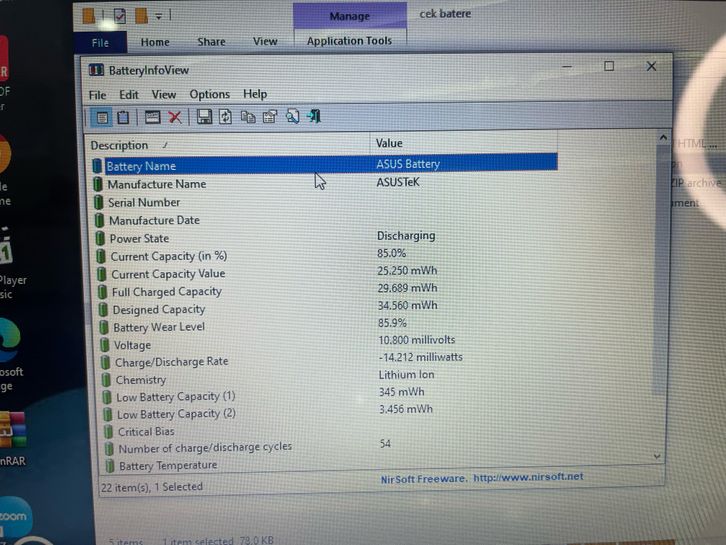This screenshot has width=726, height=545.
Task: Maximize the BatteryInfoView window
Action: [609, 66]
